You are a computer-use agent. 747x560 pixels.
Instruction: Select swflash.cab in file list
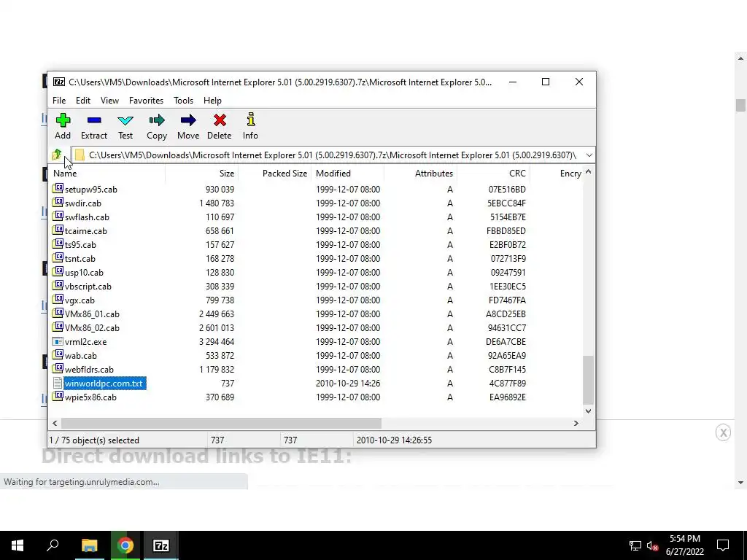pos(87,217)
